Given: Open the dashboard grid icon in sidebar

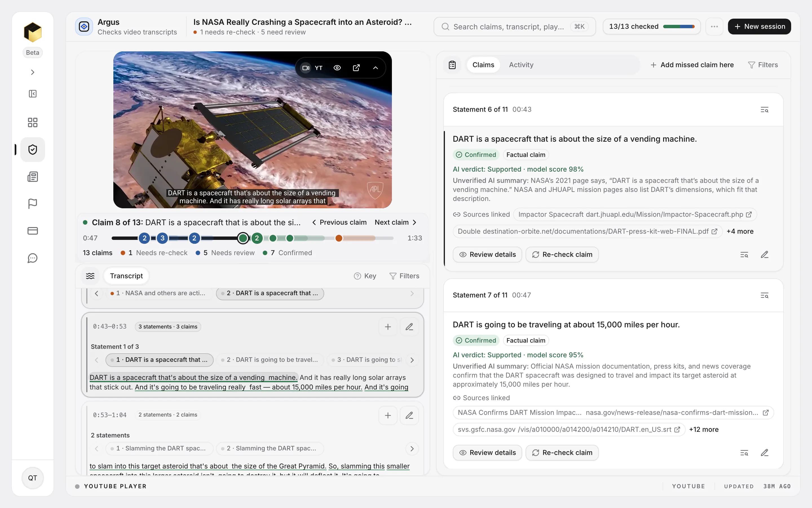Looking at the screenshot, I should coord(32,122).
